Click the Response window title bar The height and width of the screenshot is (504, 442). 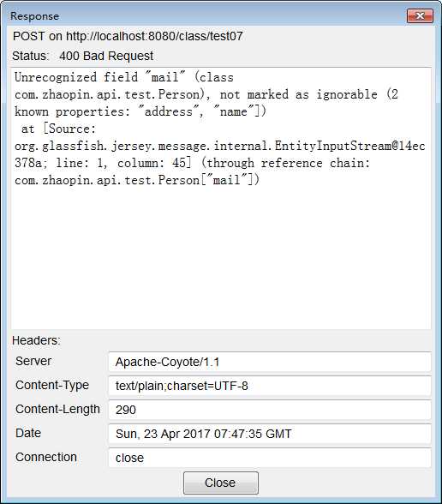pyautogui.click(x=206, y=16)
